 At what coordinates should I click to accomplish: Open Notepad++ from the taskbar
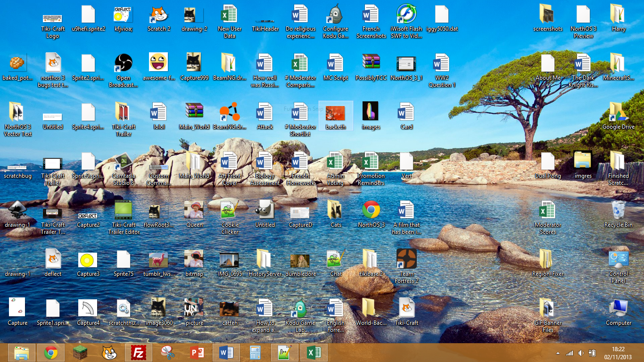284,353
